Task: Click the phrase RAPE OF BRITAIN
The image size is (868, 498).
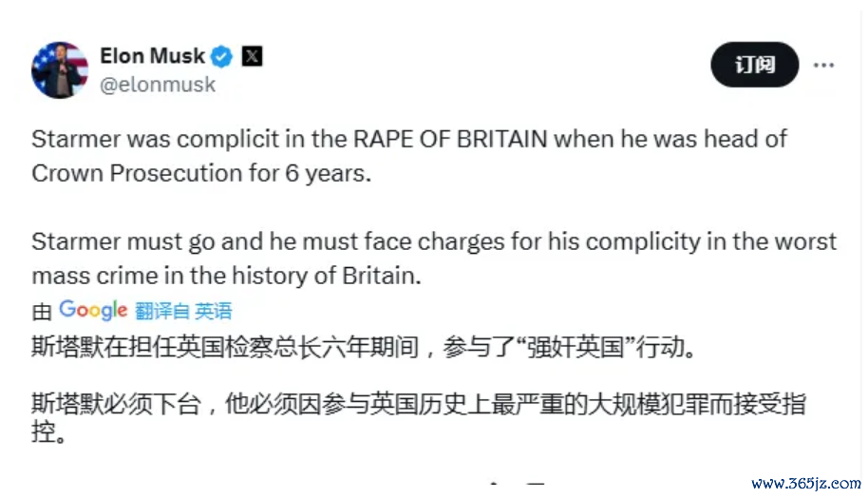Action: (x=450, y=139)
